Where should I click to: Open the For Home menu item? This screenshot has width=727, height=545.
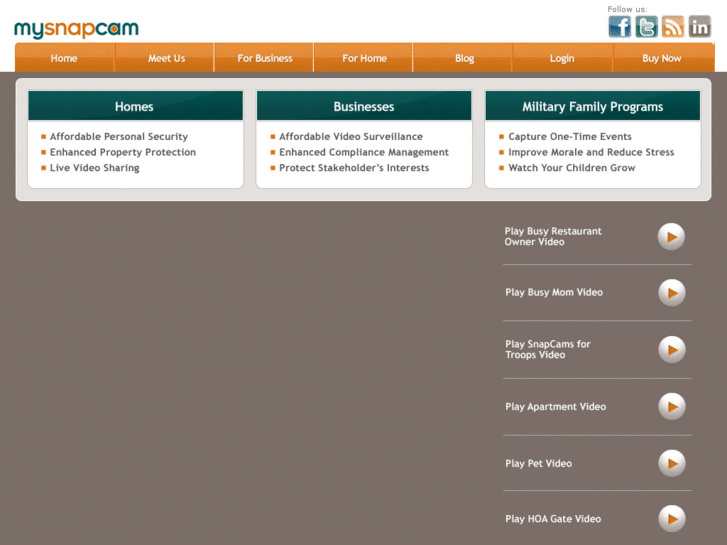(364, 58)
